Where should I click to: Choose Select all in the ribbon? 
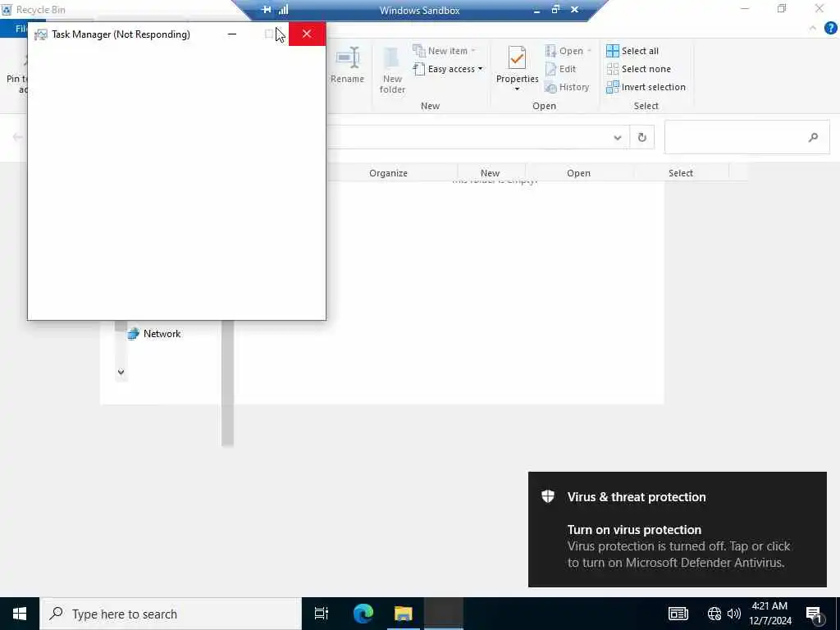click(632, 51)
